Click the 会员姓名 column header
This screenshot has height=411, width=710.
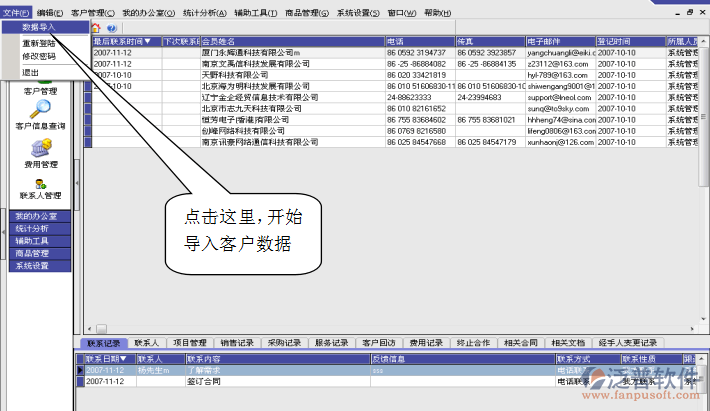(x=293, y=42)
